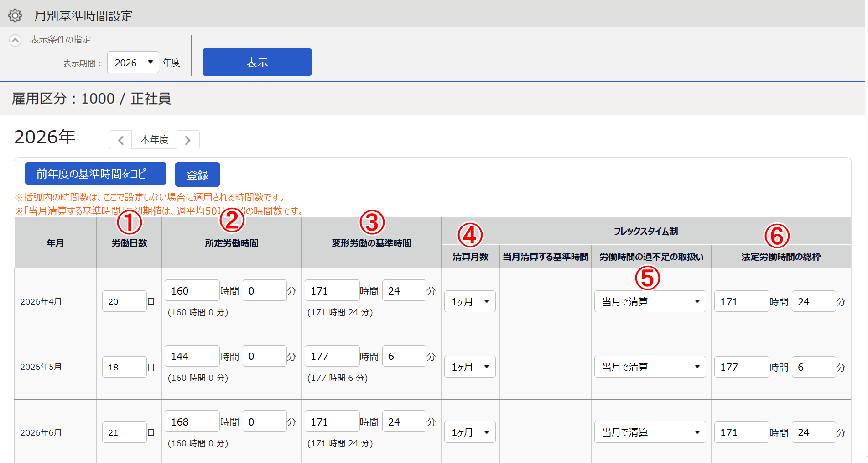Edit 変形労働の基準時間 hours for June
This screenshot has height=463, width=868.
point(332,421)
